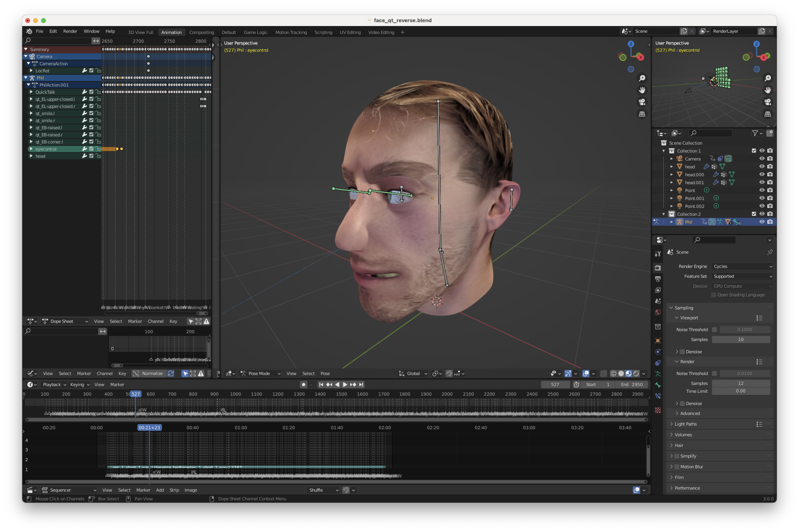Expand the Phil object in outliner
The height and width of the screenshot is (532, 799).
point(671,222)
